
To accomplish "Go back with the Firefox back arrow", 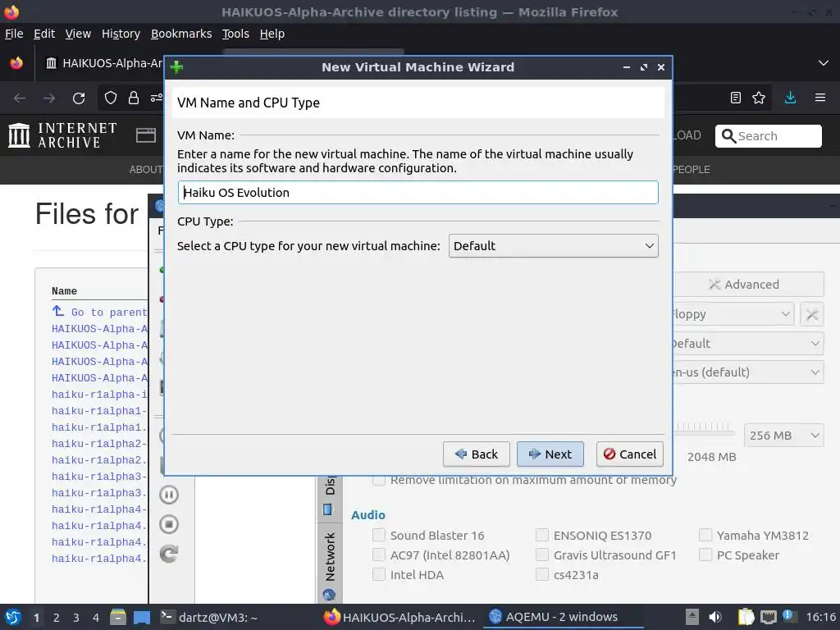I will click(x=20, y=98).
